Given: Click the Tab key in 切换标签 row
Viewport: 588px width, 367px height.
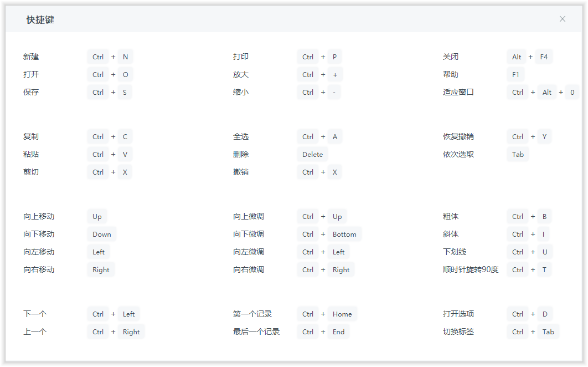Looking at the screenshot, I should [x=548, y=332].
